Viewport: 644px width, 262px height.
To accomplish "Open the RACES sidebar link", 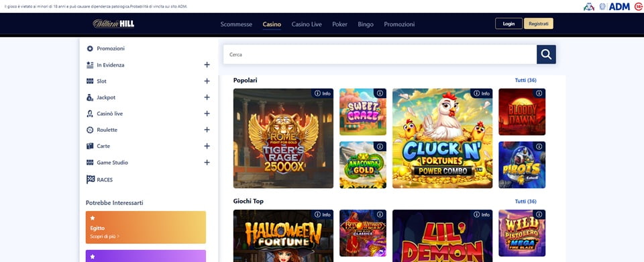I will pyautogui.click(x=105, y=180).
